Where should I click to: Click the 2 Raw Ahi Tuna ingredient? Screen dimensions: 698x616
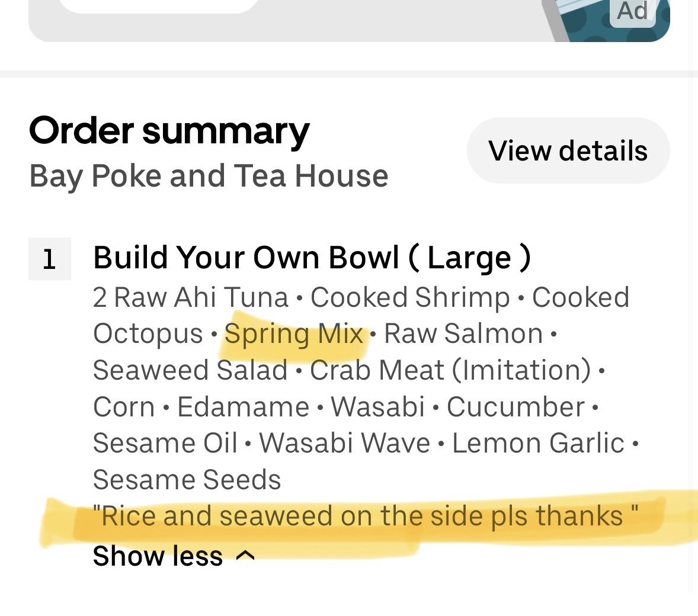[x=190, y=297]
